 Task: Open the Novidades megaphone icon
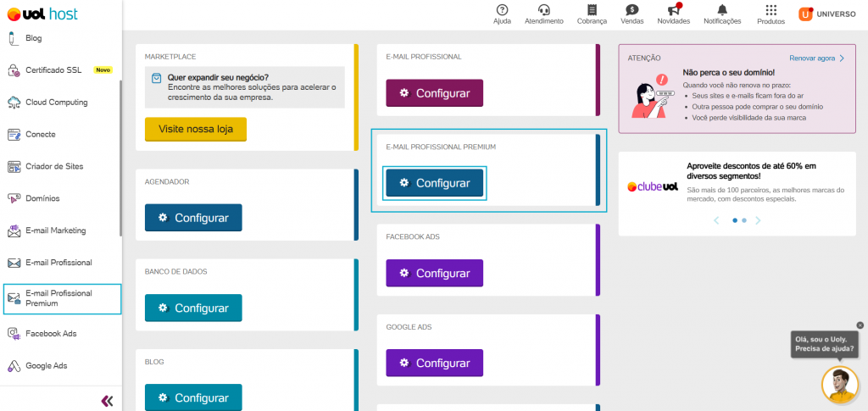click(x=674, y=10)
